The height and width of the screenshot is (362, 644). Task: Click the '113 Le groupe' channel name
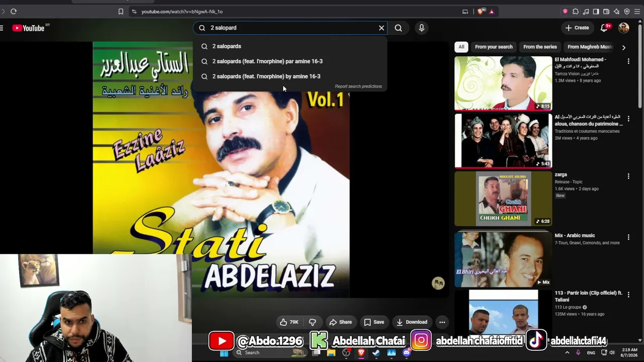tap(569, 307)
